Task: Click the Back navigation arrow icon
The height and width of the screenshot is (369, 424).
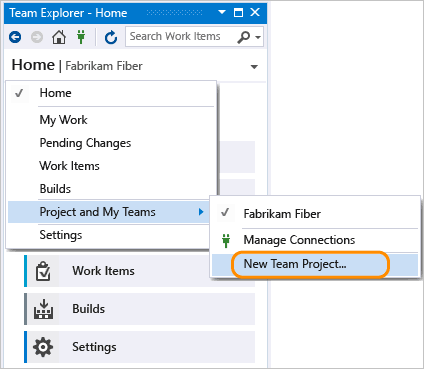Action: coord(15,37)
